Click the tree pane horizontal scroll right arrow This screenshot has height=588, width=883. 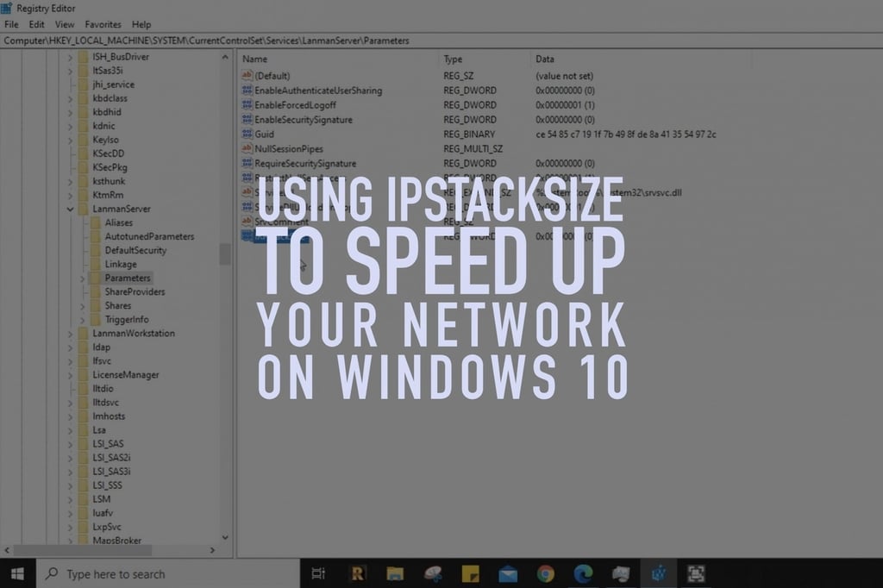pos(212,550)
